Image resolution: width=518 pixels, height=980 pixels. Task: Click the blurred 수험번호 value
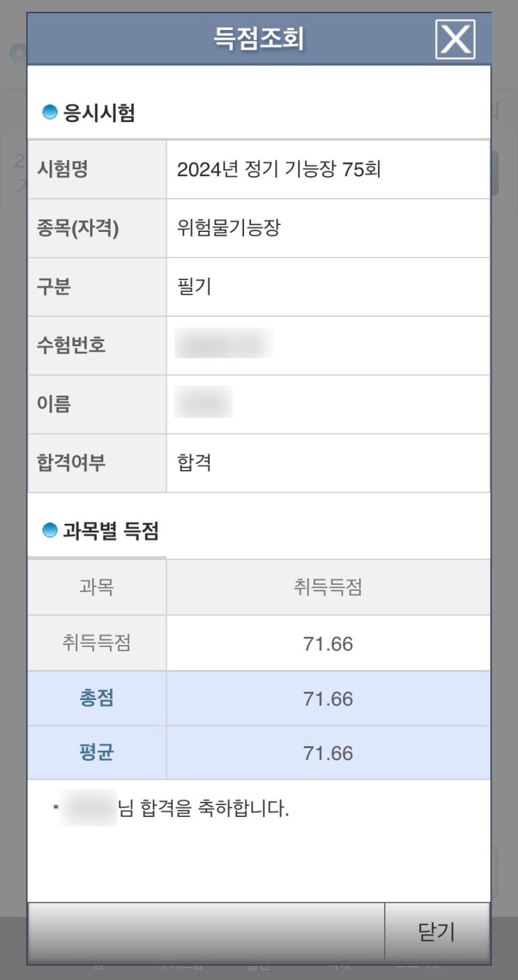coord(223,345)
